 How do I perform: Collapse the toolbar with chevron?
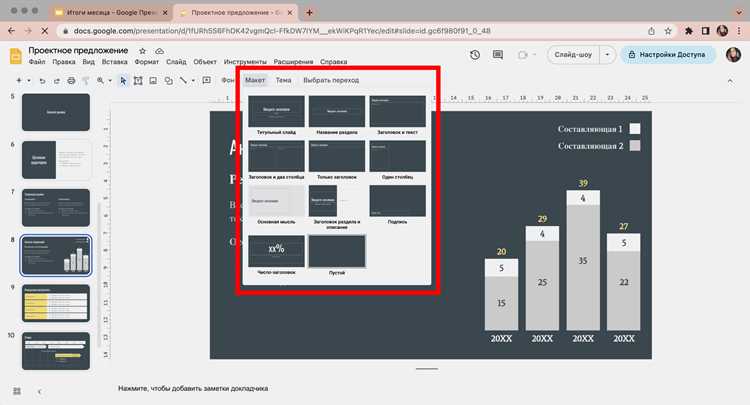tap(730, 81)
